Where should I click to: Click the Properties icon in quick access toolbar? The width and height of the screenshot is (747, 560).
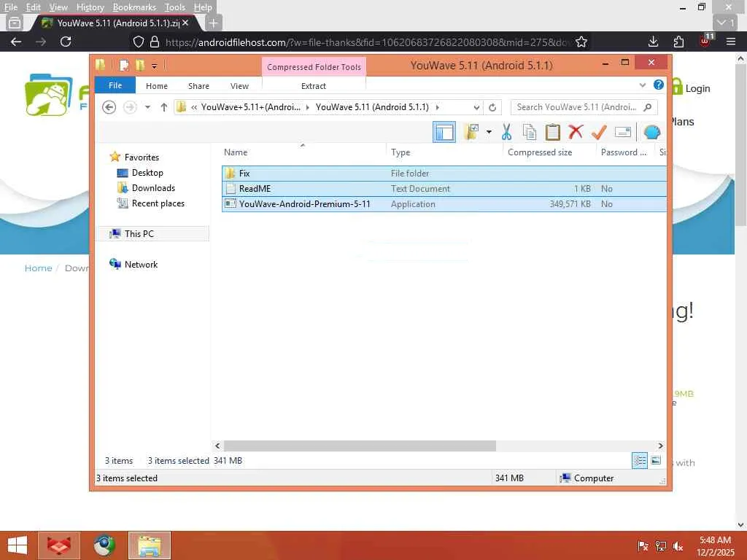[124, 65]
